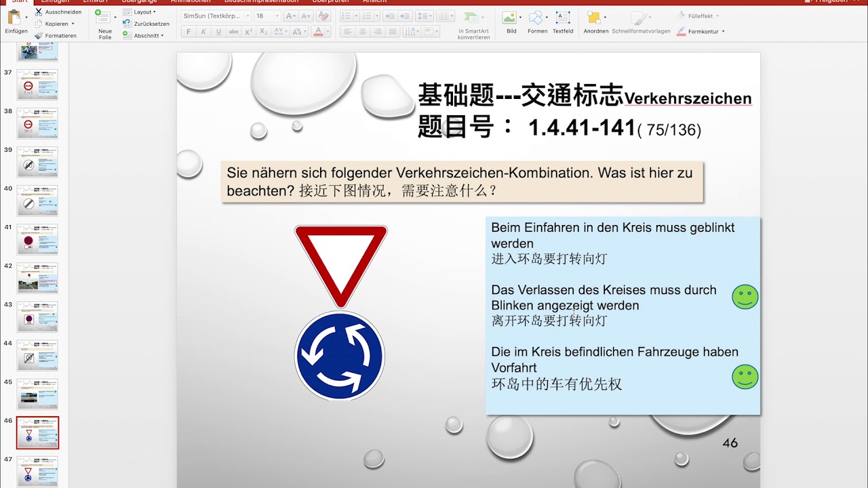Click the Anordnen arrange icon
Screen dimensions: 868x488
[x=594, y=18]
